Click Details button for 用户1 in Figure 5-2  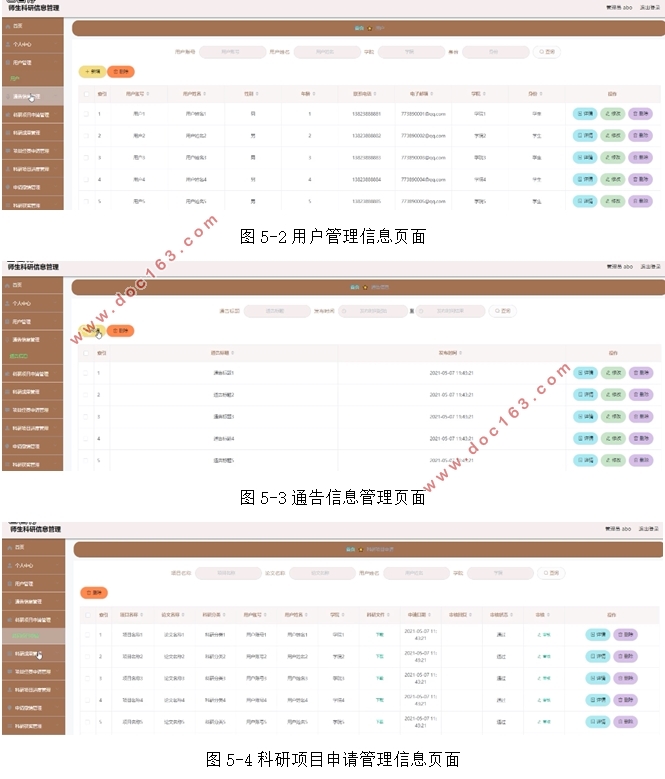pos(585,114)
